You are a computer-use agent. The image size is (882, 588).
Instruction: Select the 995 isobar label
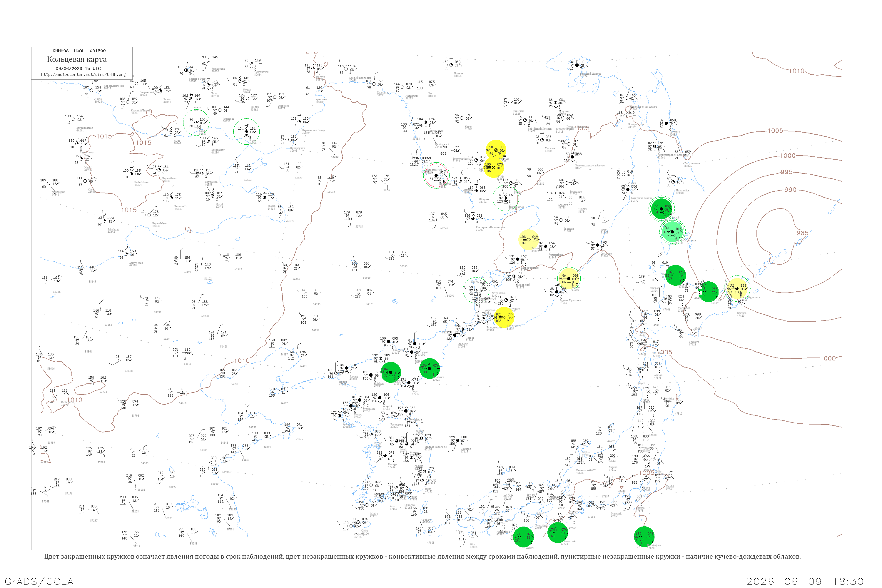786,172
